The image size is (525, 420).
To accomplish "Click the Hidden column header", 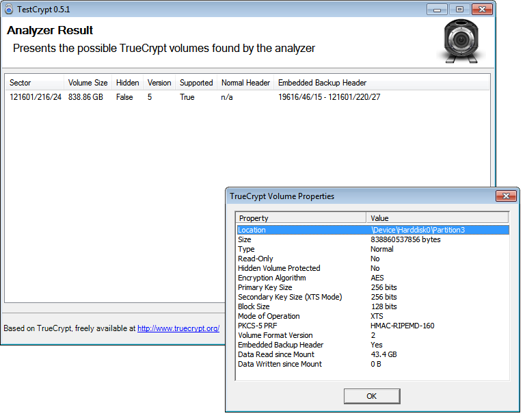I will pyautogui.click(x=128, y=83).
